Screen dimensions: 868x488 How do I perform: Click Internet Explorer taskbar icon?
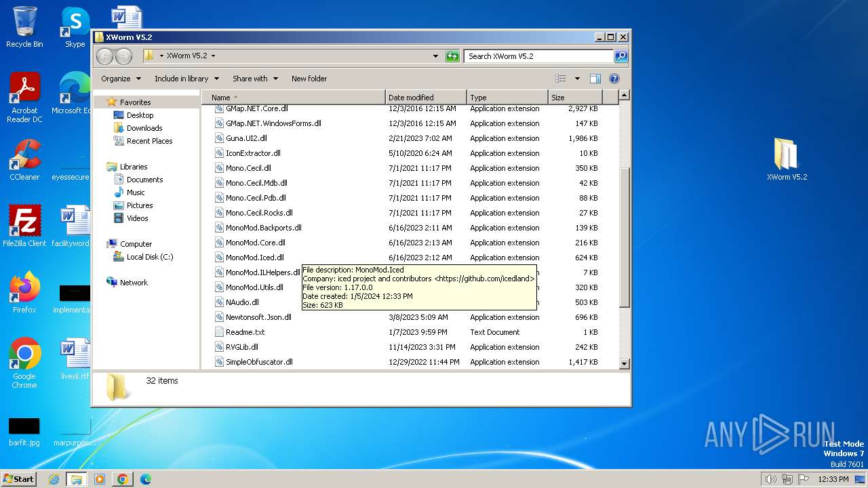pyautogui.click(x=54, y=479)
